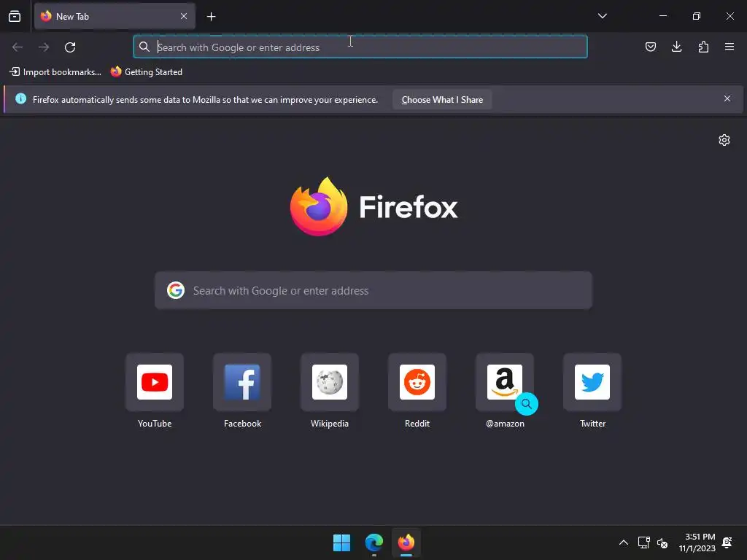
Task: Reload the current page
Action: click(x=70, y=47)
